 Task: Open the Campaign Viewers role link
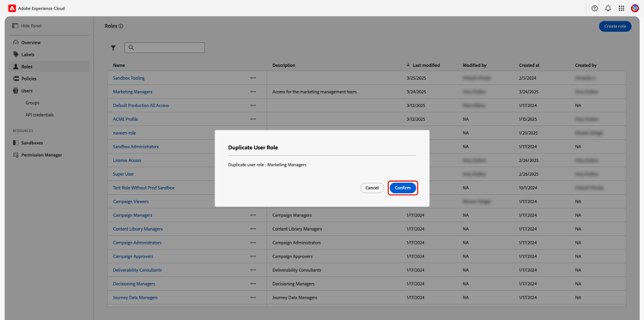[x=131, y=202]
